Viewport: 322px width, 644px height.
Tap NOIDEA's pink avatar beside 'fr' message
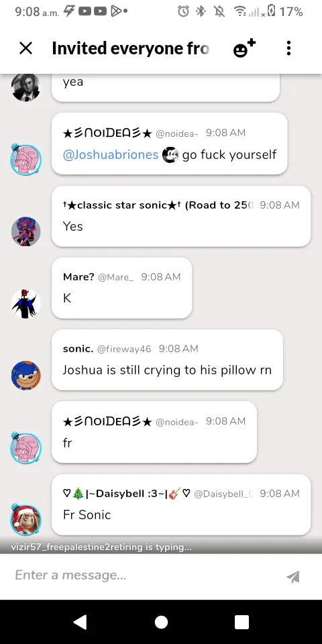point(26,447)
